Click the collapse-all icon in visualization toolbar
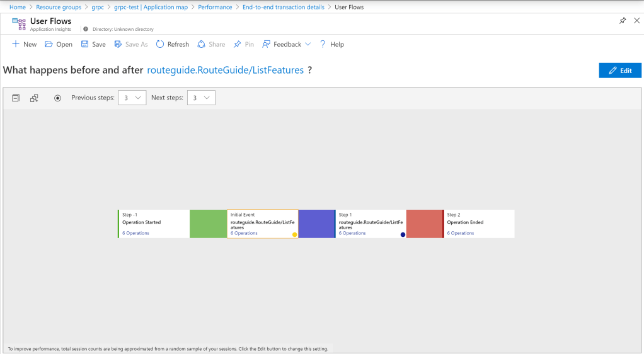 pos(16,98)
